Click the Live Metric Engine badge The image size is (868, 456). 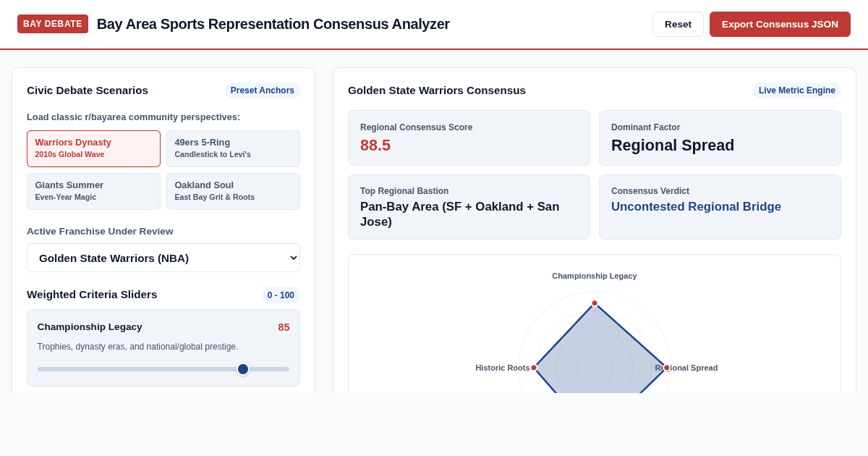(x=797, y=90)
